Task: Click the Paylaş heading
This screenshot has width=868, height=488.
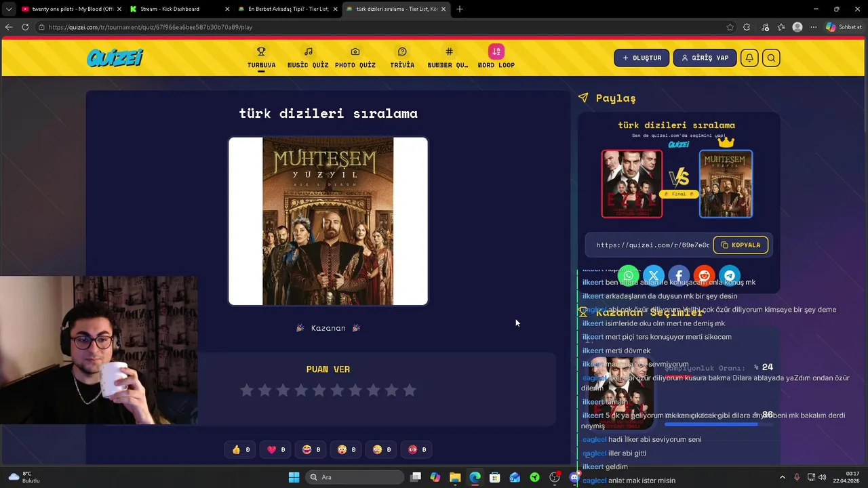Action: 616,98
